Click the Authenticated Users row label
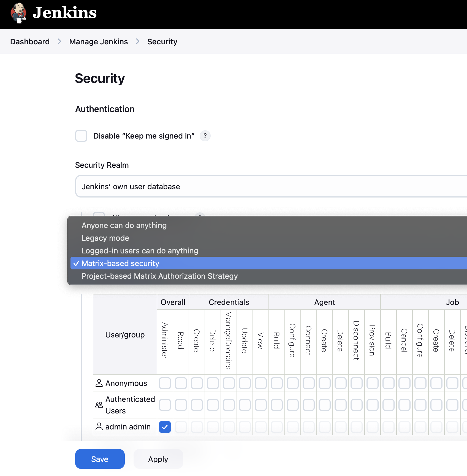467x476 pixels. pos(130,405)
